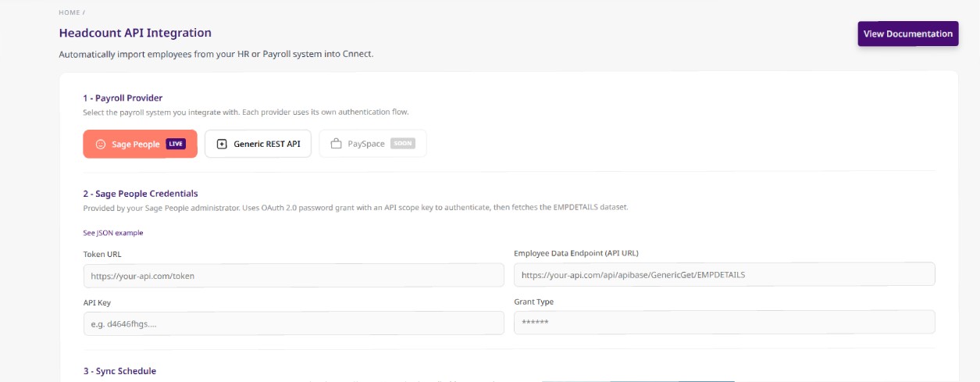Click the briefcase icon on PaySpace
The height and width of the screenshot is (382, 980).
[x=337, y=145]
